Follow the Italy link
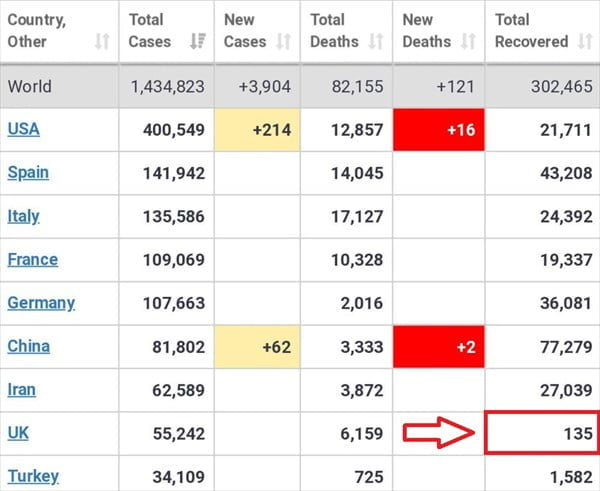 pyautogui.click(x=23, y=216)
